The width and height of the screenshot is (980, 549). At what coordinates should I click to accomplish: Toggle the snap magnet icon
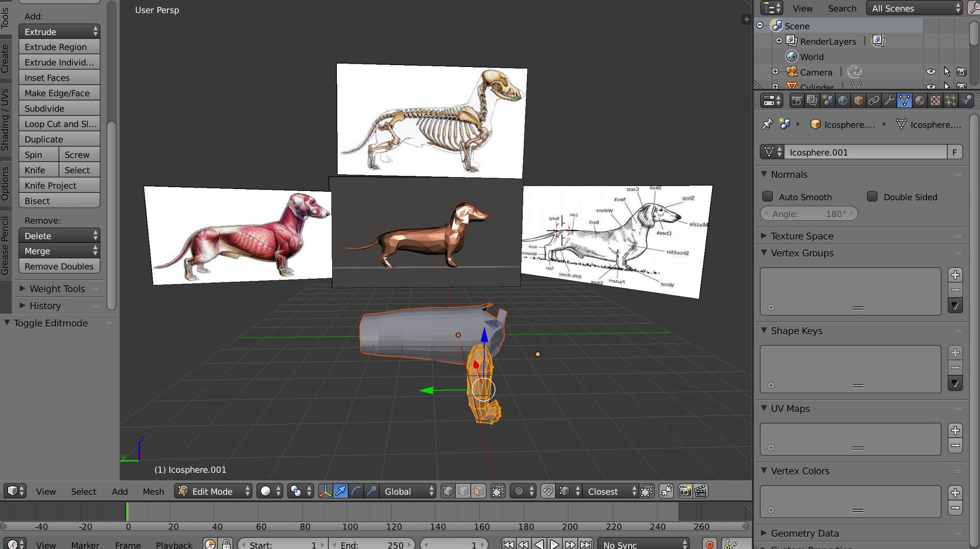coord(548,491)
